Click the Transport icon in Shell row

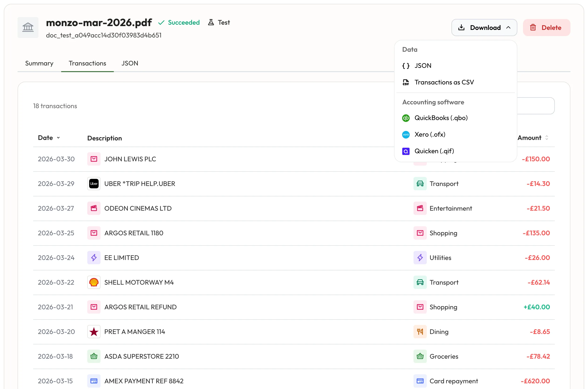(420, 282)
